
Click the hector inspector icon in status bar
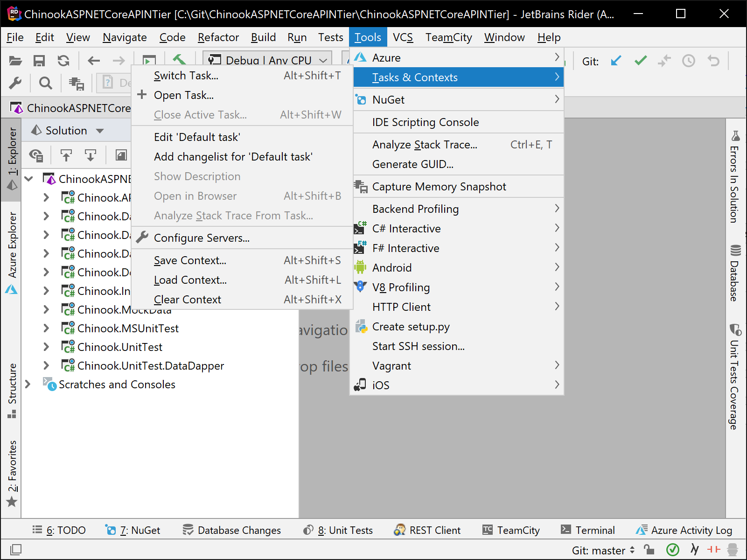(733, 550)
